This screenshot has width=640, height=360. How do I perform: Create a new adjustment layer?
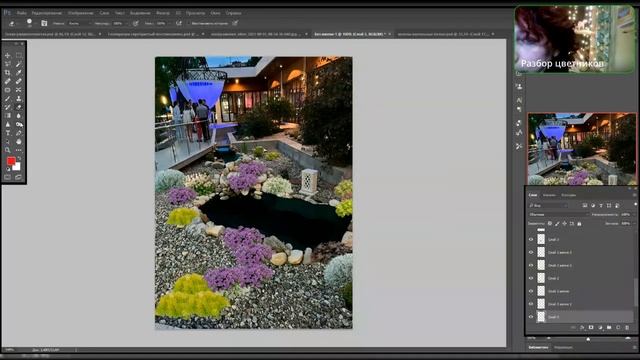(600, 327)
